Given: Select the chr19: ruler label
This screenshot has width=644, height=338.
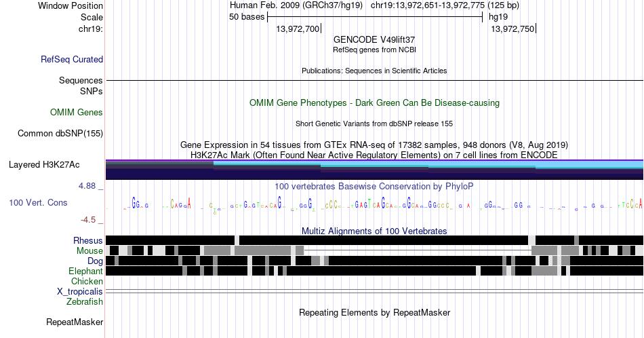Looking at the screenshot, I should [91, 29].
